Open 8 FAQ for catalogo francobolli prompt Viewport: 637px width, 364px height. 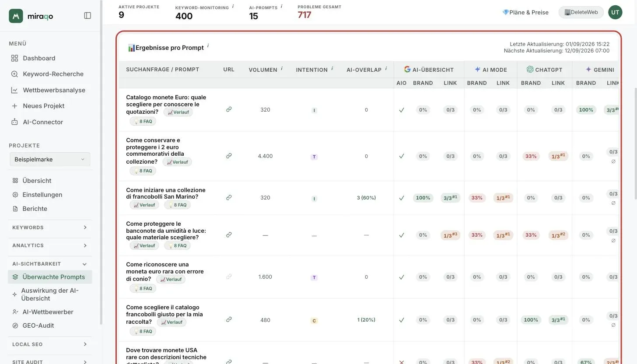click(x=143, y=331)
